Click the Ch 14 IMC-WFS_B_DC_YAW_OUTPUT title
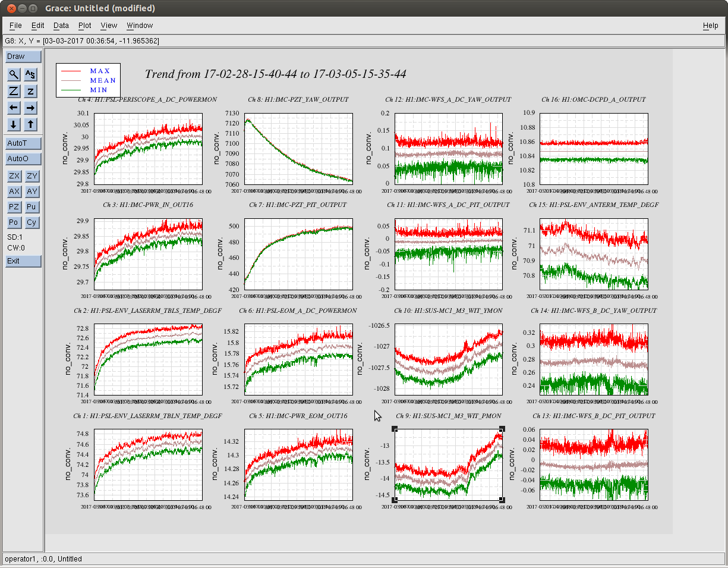Viewport: 728px width, 568px height. [594, 310]
